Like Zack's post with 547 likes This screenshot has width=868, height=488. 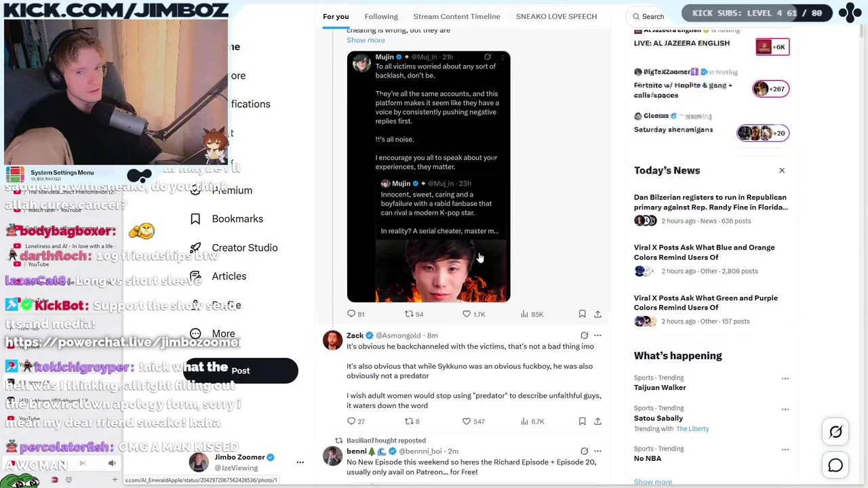tap(473, 421)
